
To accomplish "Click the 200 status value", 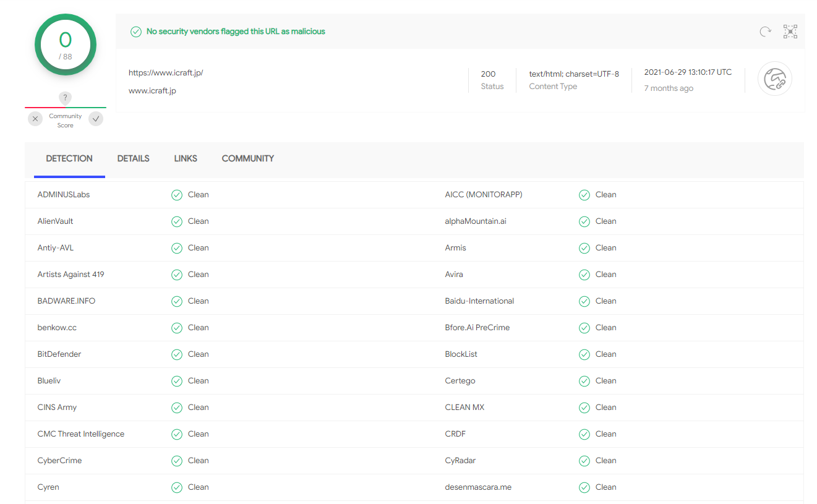I will click(x=488, y=74).
